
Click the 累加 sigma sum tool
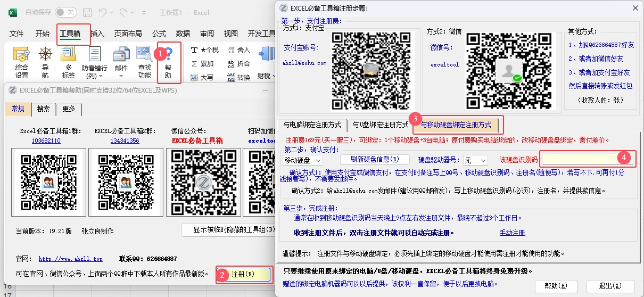(202, 64)
